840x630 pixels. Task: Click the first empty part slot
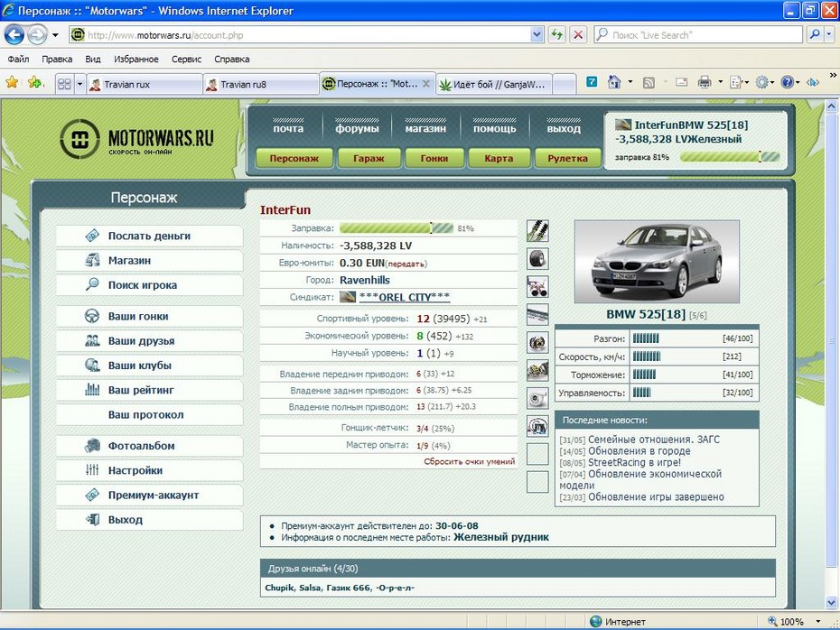tap(537, 454)
